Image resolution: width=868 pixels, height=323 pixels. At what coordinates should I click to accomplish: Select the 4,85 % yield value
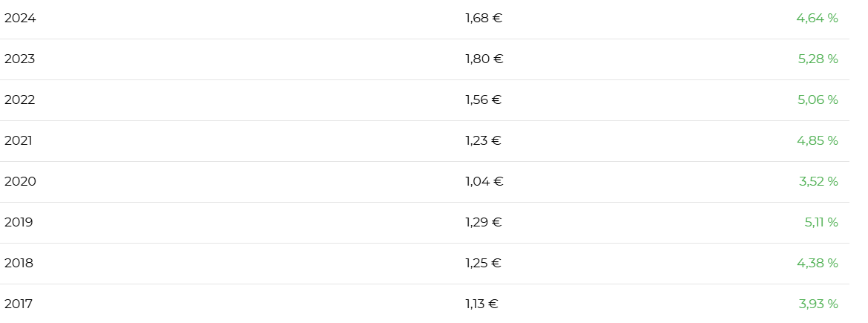tap(818, 141)
